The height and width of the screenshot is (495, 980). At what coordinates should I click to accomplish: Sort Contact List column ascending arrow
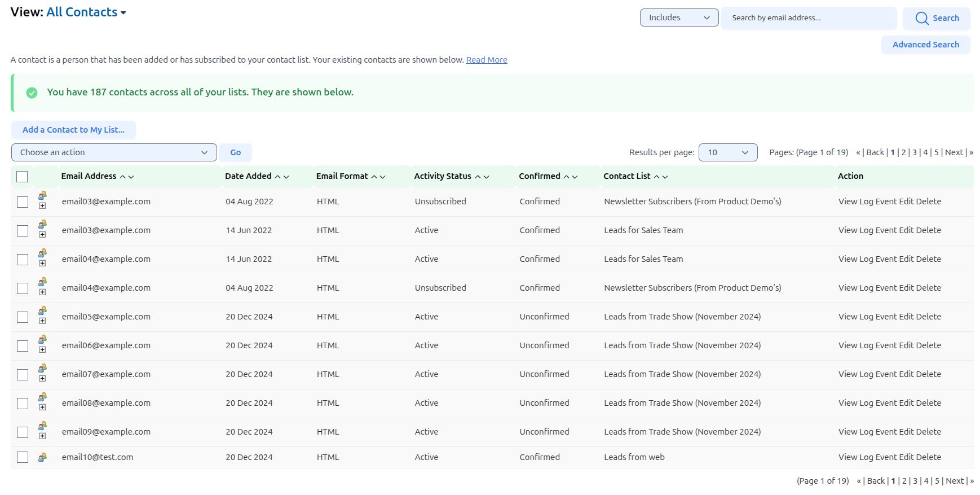pos(656,177)
